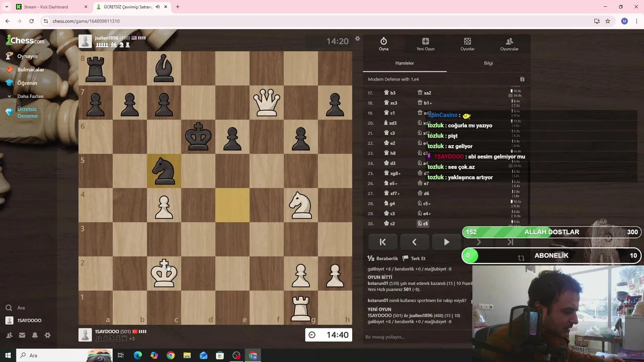Click 1SAYDOOO player avatar below board

pos(85,335)
